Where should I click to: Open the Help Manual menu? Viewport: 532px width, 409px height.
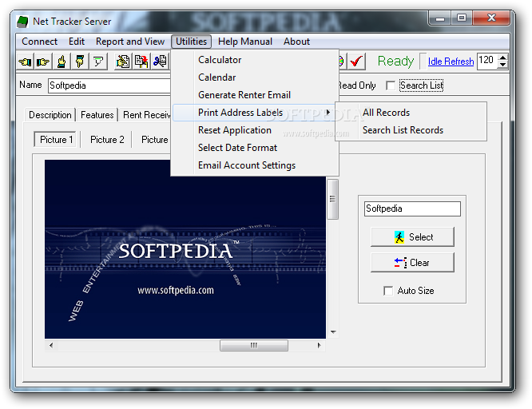[245, 42]
